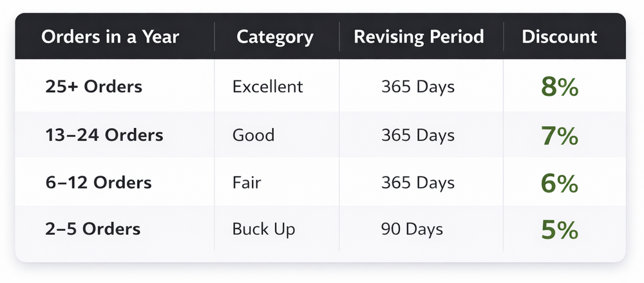Select the Category column header
Image resolution: width=644 pixels, height=283 pixels.
275,37
